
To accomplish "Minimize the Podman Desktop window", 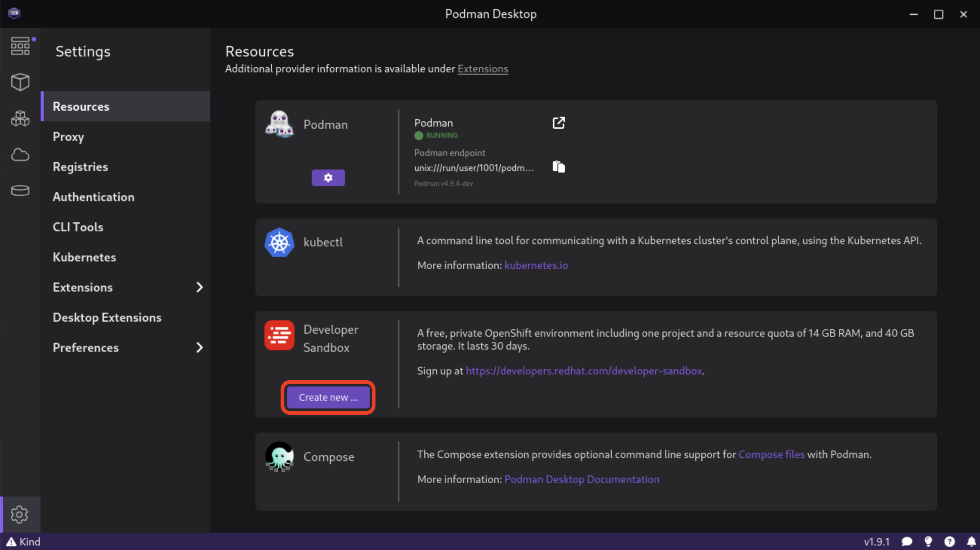I will pos(913,14).
